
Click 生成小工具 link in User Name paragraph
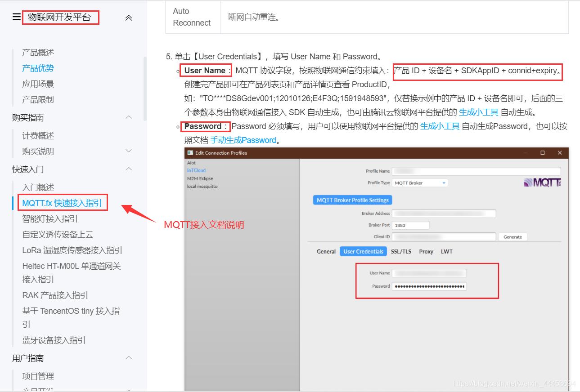pos(479,112)
